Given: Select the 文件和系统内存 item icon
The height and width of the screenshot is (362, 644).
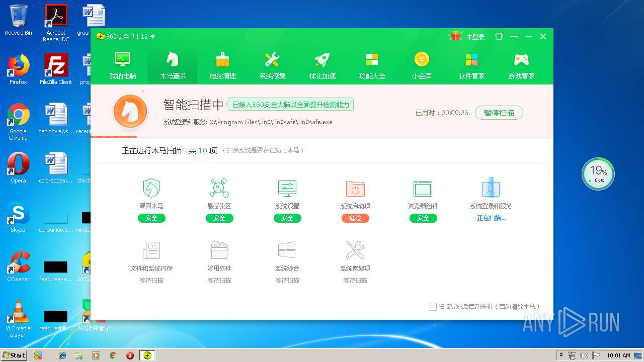Looking at the screenshot, I should [151, 250].
